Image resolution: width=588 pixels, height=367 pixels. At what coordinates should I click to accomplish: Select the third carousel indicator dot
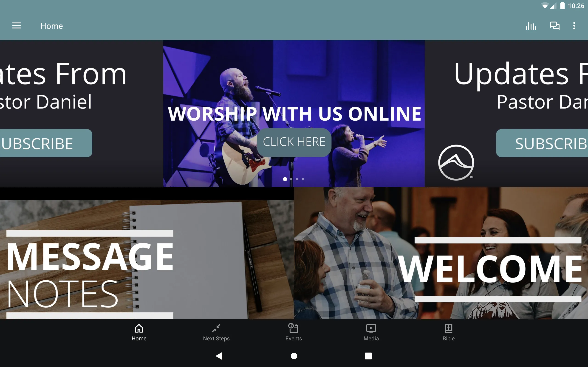pyautogui.click(x=297, y=179)
